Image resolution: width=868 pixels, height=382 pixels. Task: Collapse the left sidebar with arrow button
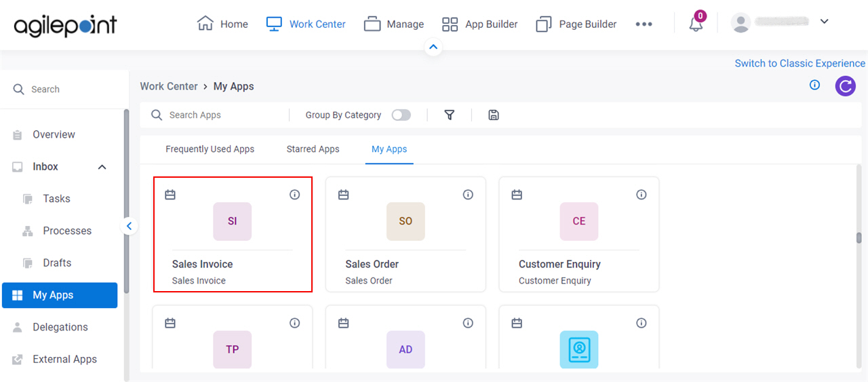point(130,226)
